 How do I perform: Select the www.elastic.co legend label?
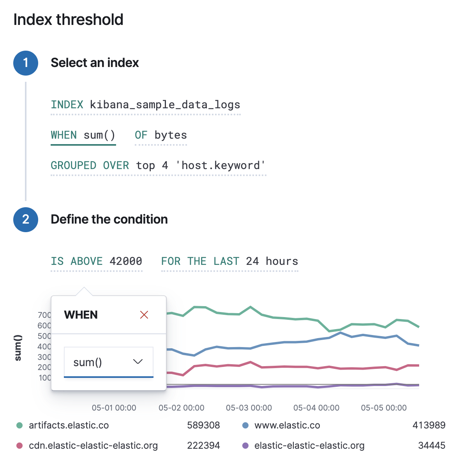[287, 425]
